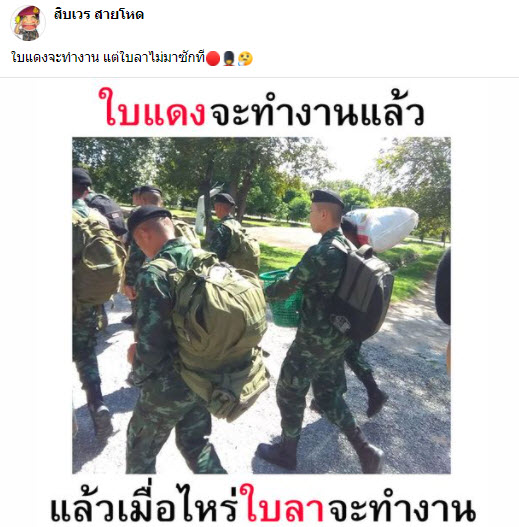
Task: Open the สิบเวร สายโหด page name link
Action: (x=98, y=14)
